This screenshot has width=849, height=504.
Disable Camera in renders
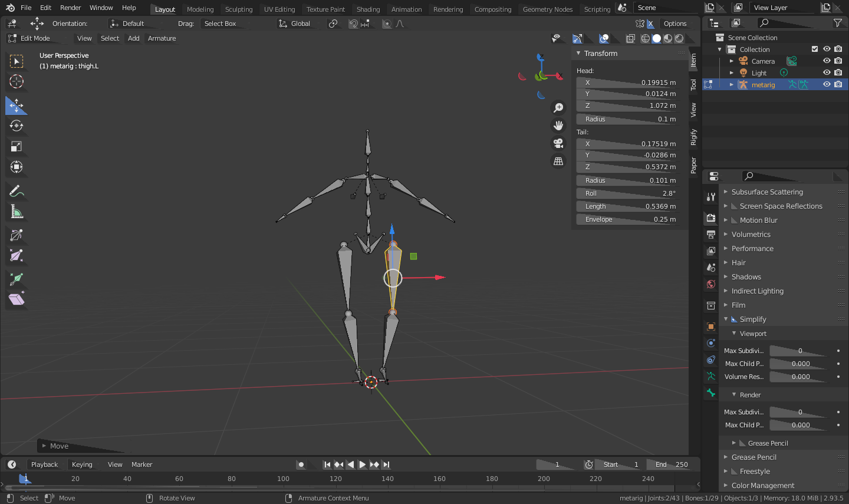click(x=838, y=61)
